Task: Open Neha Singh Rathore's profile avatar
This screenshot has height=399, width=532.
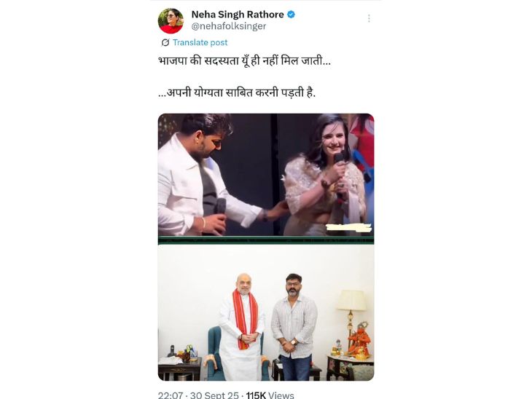Action: [171, 20]
